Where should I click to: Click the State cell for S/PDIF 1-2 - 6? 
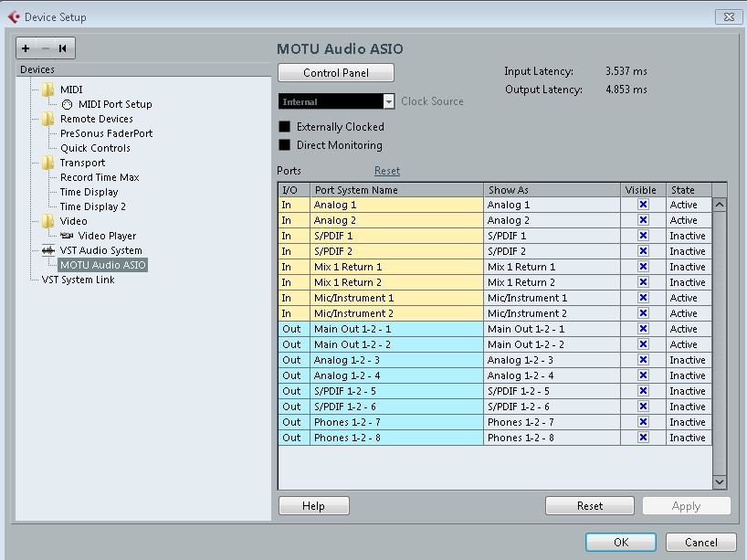[x=689, y=407]
